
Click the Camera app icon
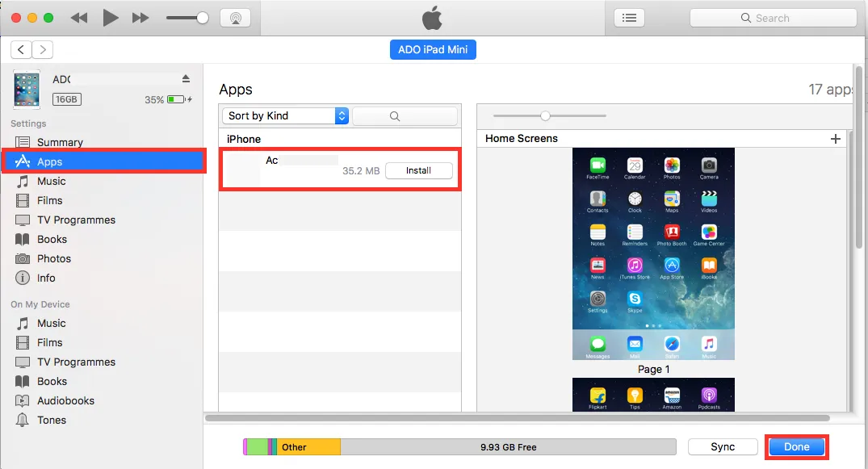[x=709, y=165]
